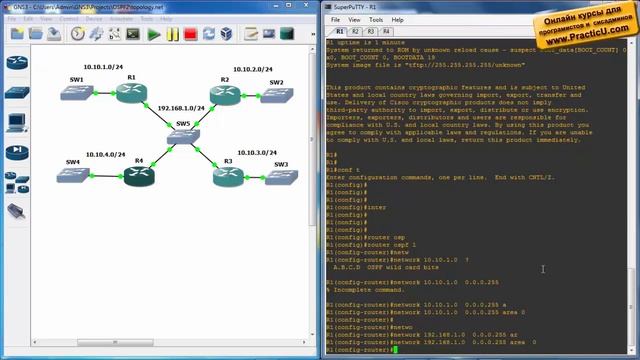Viewport: 640px width, 360px height.
Task: Select router R1 in the topology
Action: pos(131,93)
